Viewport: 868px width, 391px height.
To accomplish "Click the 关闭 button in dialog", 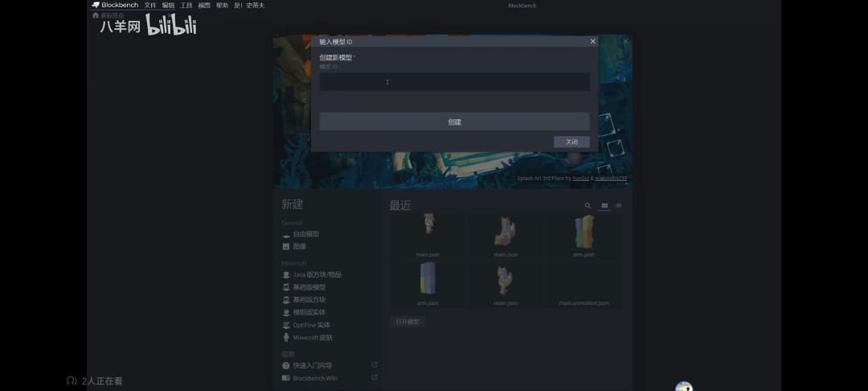I will 572,142.
